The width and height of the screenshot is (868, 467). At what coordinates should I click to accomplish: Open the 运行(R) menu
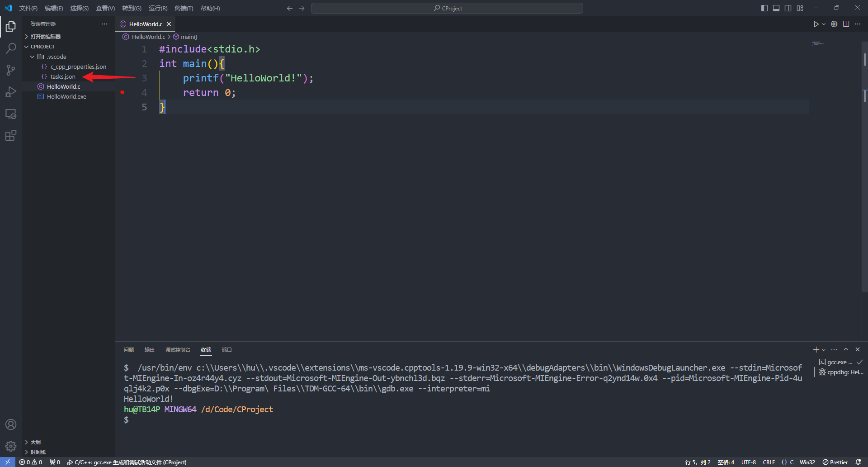pyautogui.click(x=158, y=8)
